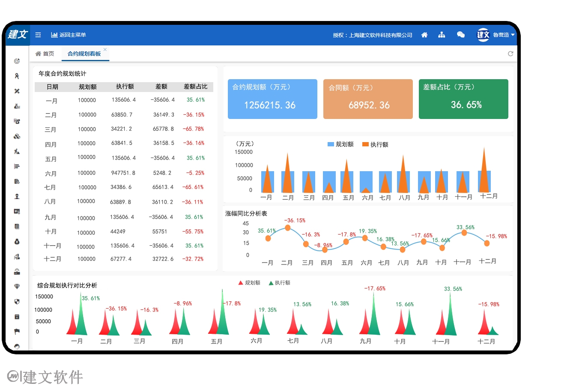
Task: Click the crossed pencil ruler sidebar icon
Action: pos(17,91)
